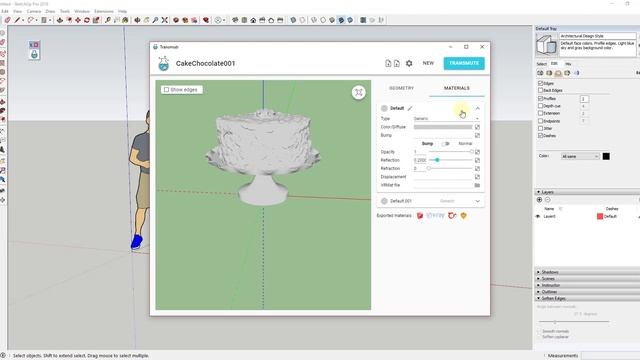The width and height of the screenshot is (640, 360).
Task: Activate the Orbit tool
Action: tap(137, 20)
